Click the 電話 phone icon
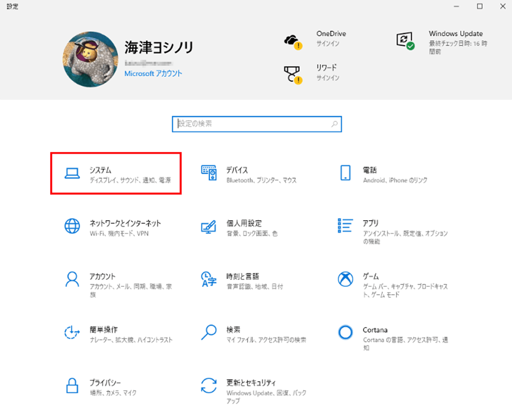Image resolution: width=512 pixels, height=420 pixels. pos(345,173)
